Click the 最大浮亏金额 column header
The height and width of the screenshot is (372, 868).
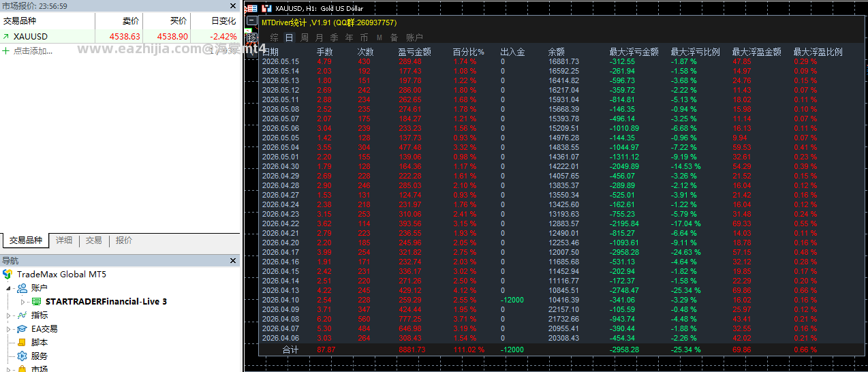(x=634, y=51)
